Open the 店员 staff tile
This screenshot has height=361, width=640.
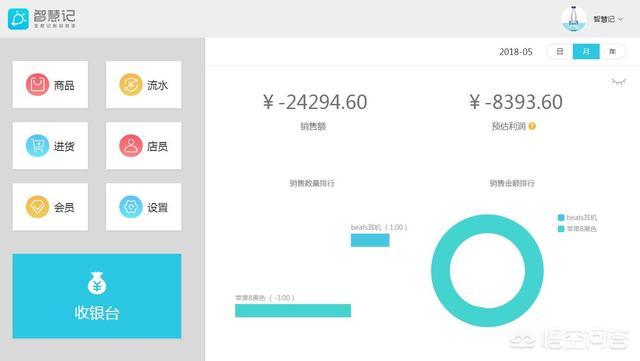coord(144,146)
